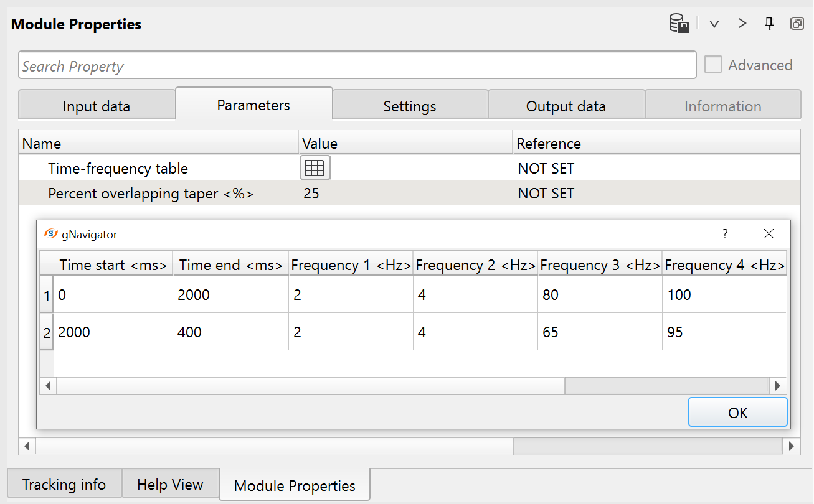Open the Time-frequency table grid icon
Viewport: 814px width, 504px height.
coord(315,168)
